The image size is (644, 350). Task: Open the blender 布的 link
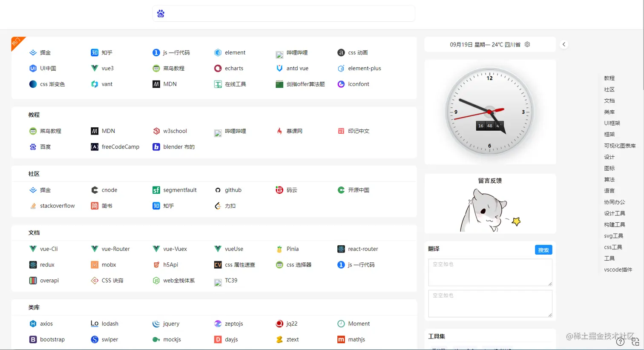tap(179, 146)
